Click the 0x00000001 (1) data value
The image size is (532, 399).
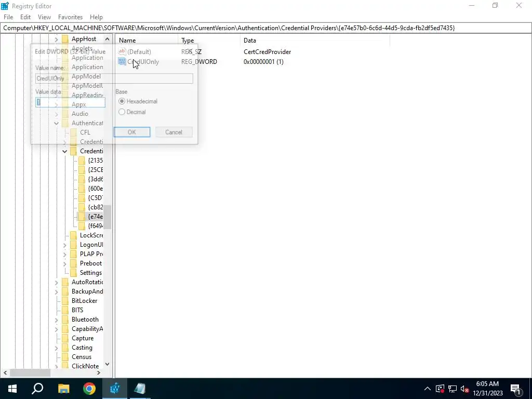pos(263,62)
